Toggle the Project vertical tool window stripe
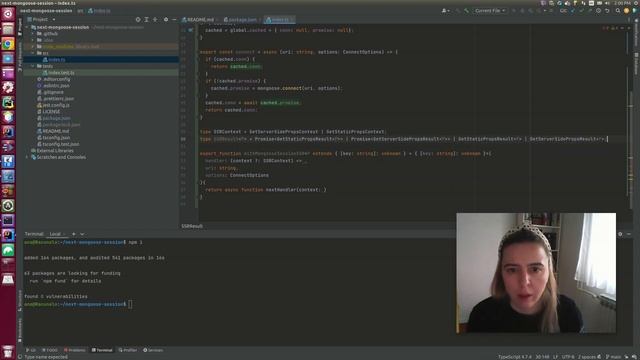The height and width of the screenshot is (360, 640). 20,27
